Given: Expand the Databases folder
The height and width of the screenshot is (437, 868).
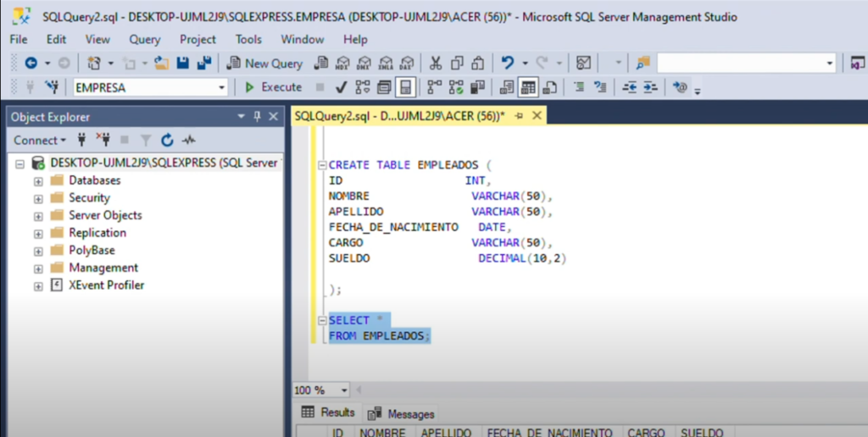Looking at the screenshot, I should (x=38, y=181).
